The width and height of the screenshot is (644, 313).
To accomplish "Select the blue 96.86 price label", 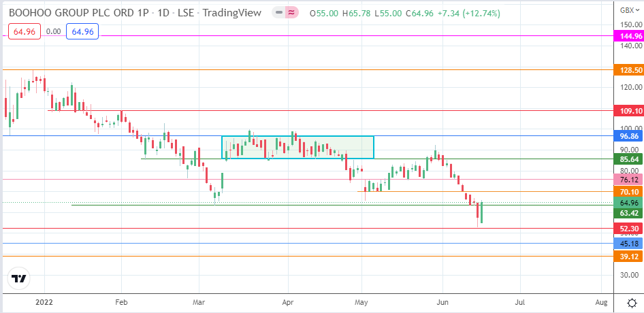I will pos(628,135).
